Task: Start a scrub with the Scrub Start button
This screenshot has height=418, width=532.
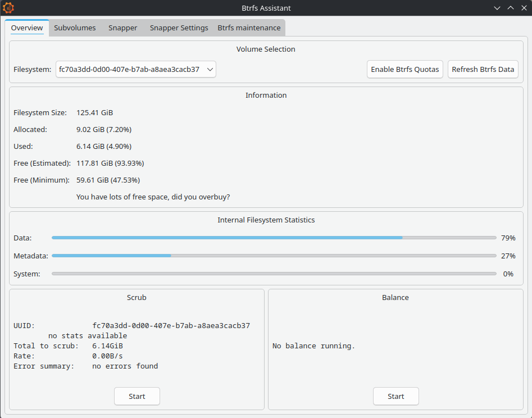Action: click(x=137, y=396)
